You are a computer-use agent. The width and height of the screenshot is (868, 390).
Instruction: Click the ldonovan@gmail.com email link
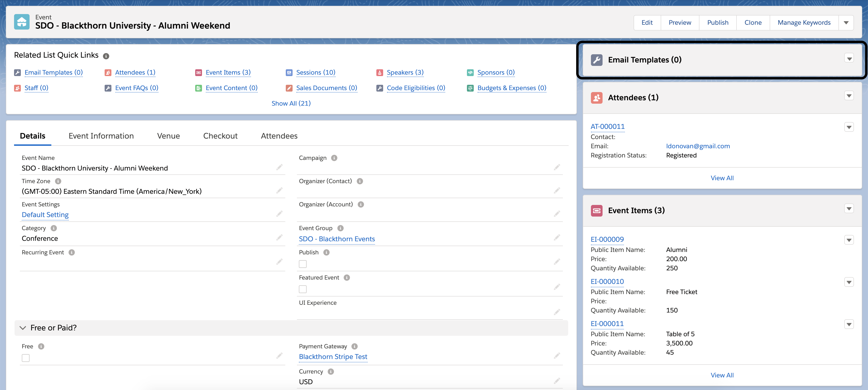(x=698, y=146)
